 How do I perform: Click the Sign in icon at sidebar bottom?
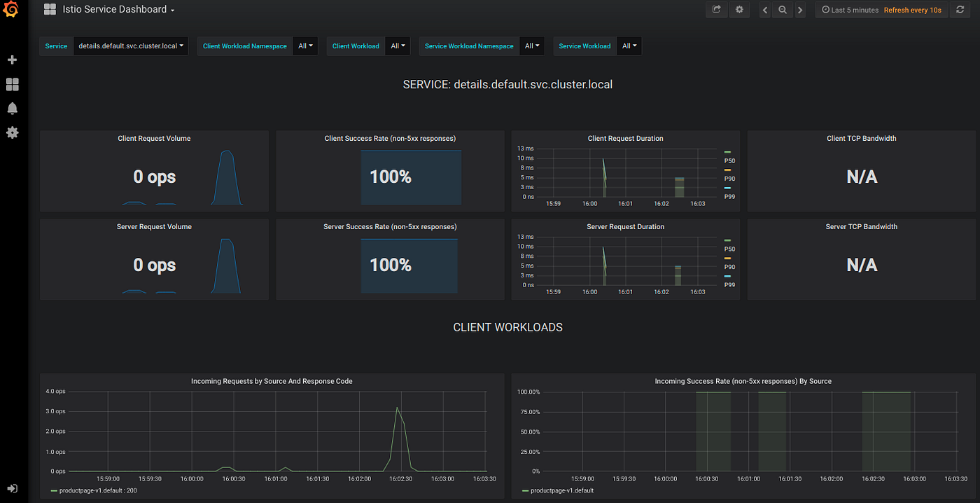click(12, 488)
